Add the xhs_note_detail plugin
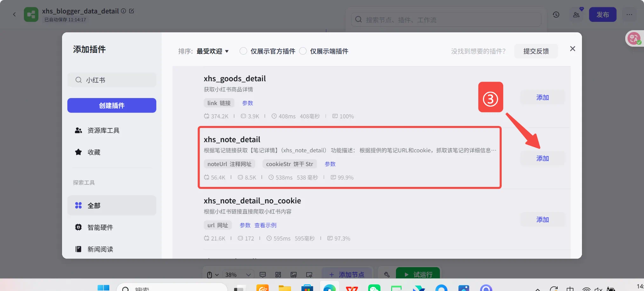644x291 pixels. pos(543,158)
